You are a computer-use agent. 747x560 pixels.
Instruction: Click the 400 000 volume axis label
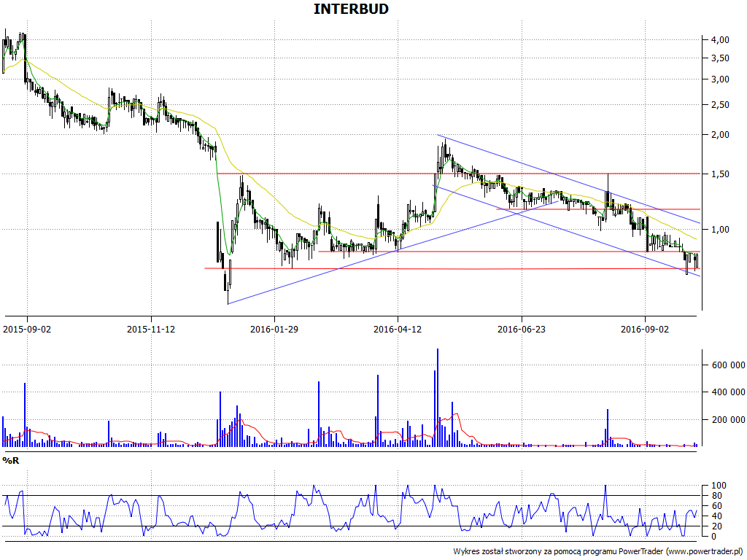pyautogui.click(x=728, y=392)
